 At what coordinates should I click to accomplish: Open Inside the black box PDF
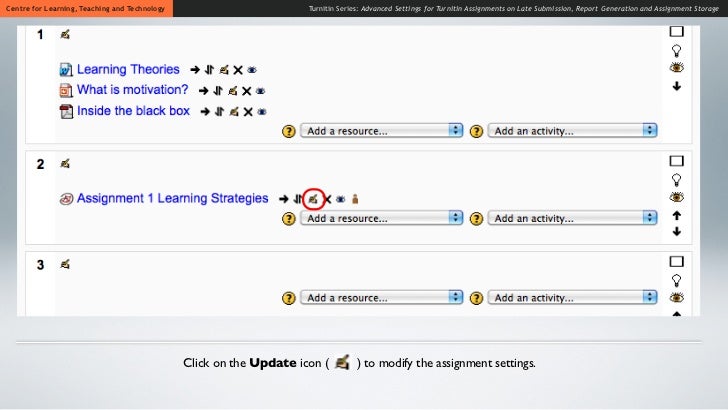[133, 111]
